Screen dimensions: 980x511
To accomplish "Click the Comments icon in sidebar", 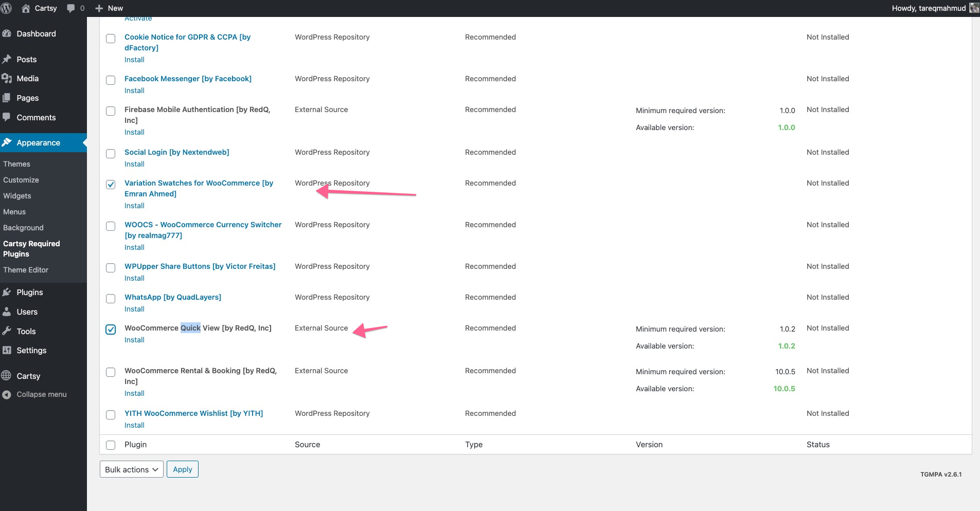I will click(x=7, y=117).
